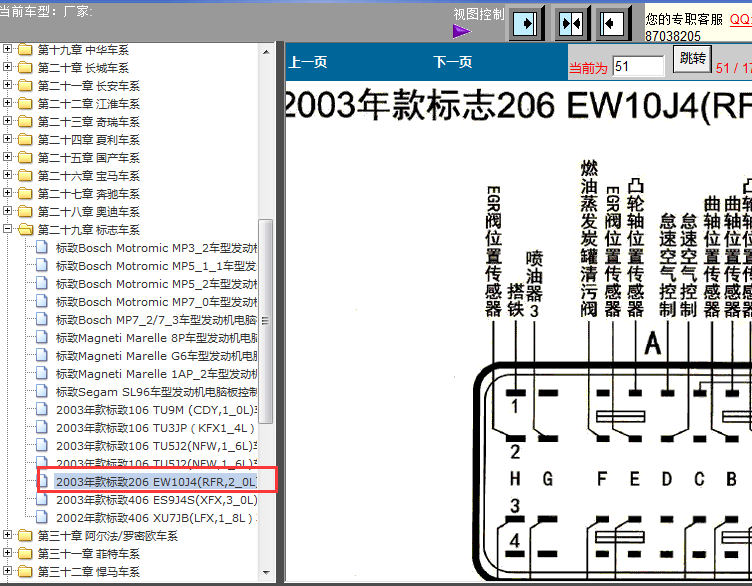752x586 pixels.
Task: Expand 第三十二章 悍马车系 node
Action: tap(7, 571)
